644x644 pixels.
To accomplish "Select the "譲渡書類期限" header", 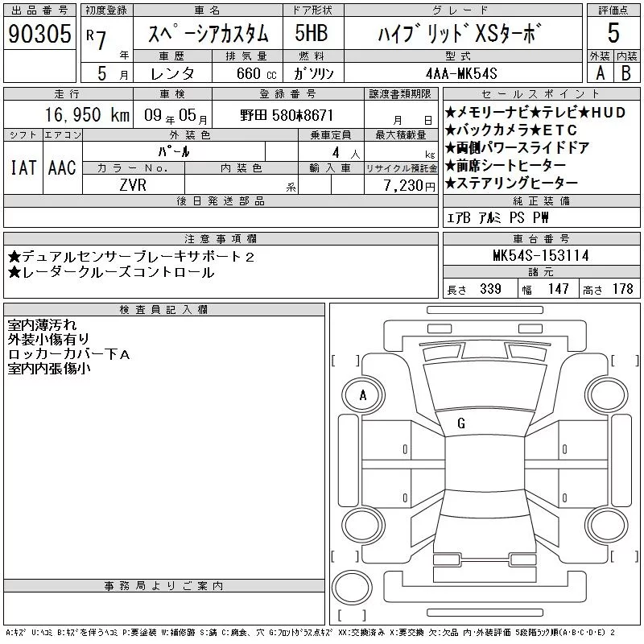I will 400,94.
